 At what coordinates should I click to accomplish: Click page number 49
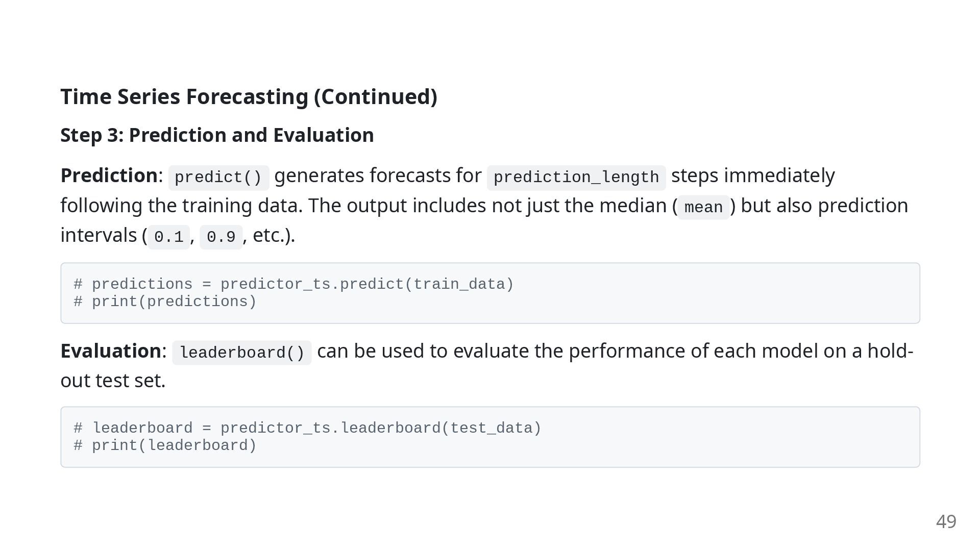[x=946, y=521]
